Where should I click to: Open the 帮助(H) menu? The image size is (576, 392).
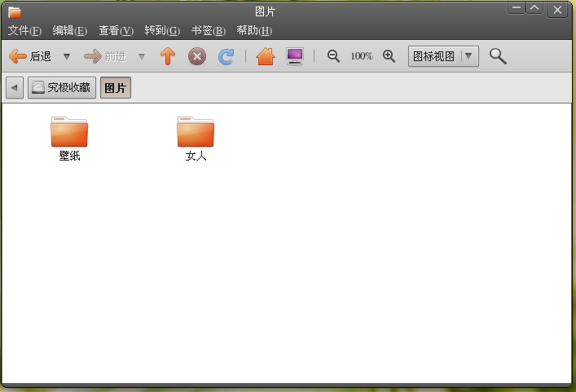coord(254,30)
